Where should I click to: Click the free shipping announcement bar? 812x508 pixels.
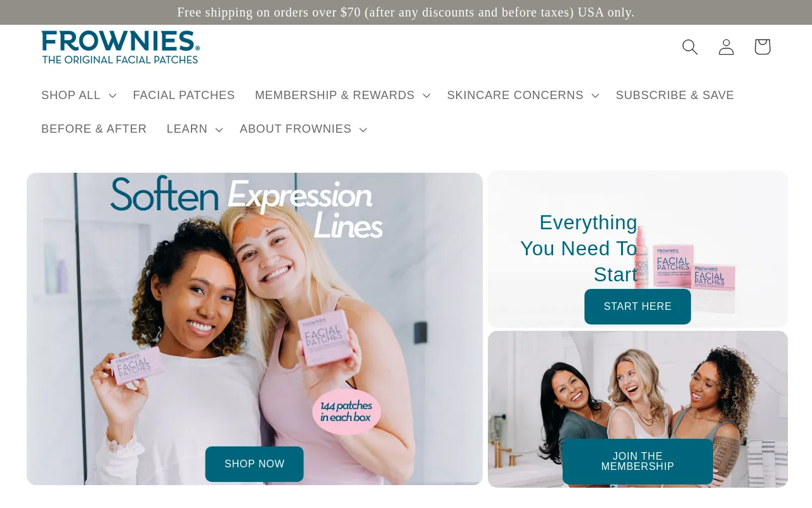(406, 12)
